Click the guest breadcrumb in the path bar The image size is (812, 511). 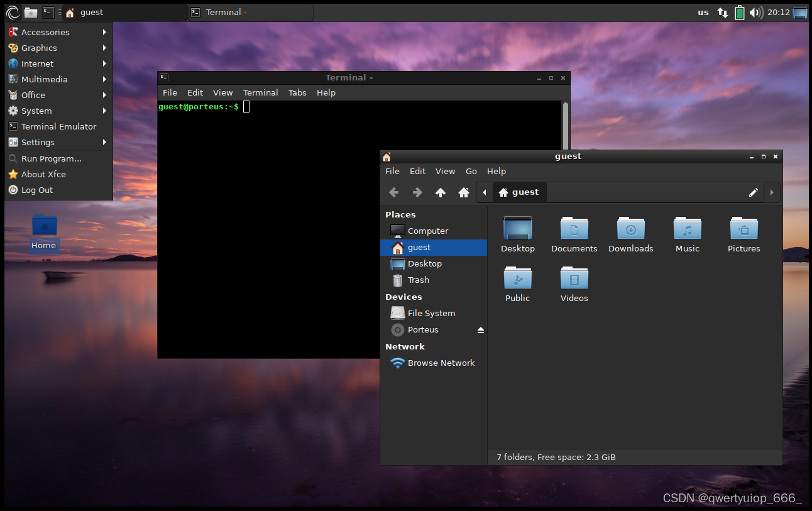(524, 192)
